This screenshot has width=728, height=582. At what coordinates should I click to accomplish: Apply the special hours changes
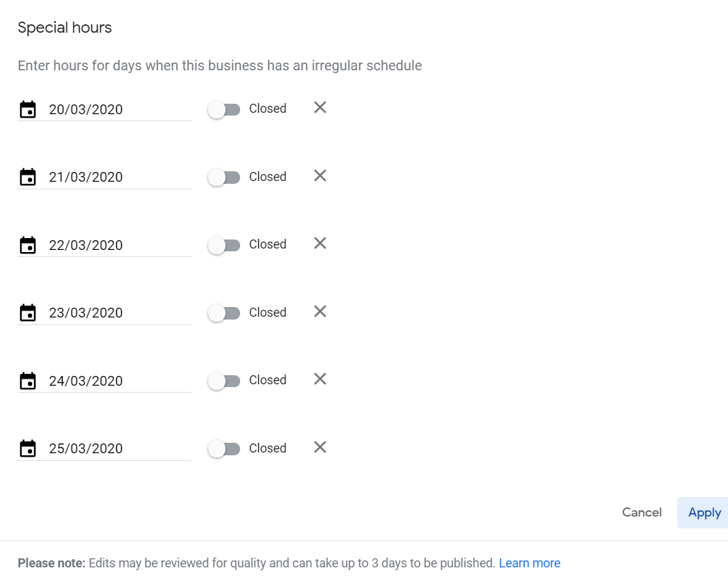(x=704, y=513)
